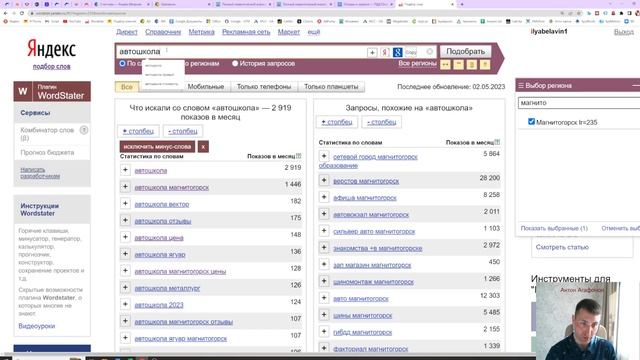Click the «исключить минус-слова» button
This screenshot has width=640, height=360.
coord(157,147)
